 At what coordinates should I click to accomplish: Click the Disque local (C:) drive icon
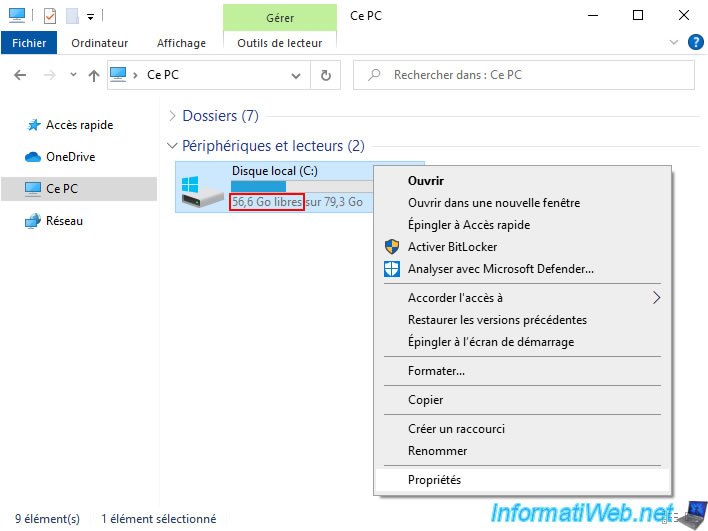[x=202, y=191]
